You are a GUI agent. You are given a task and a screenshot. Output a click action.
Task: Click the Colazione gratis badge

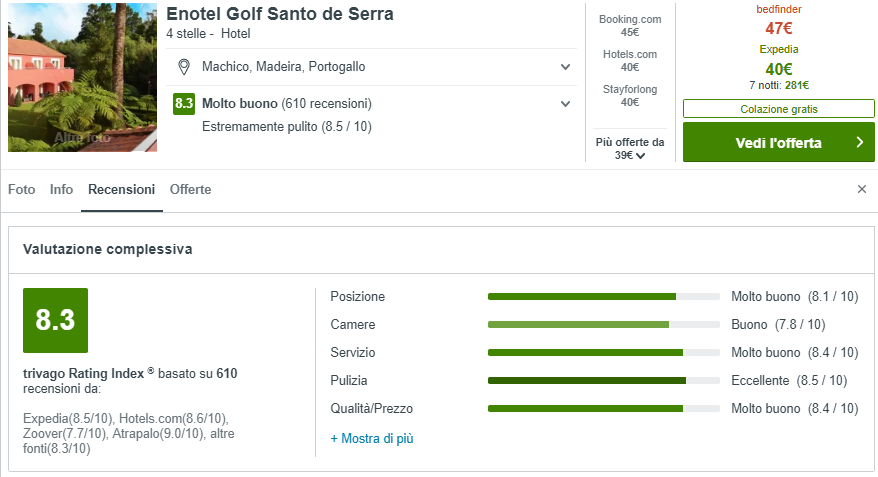(778, 109)
